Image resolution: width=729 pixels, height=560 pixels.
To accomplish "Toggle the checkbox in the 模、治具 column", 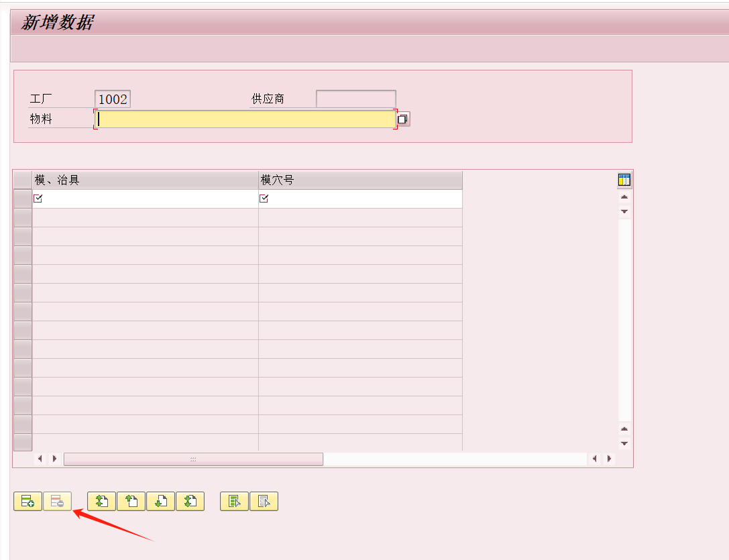I will pyautogui.click(x=38, y=198).
